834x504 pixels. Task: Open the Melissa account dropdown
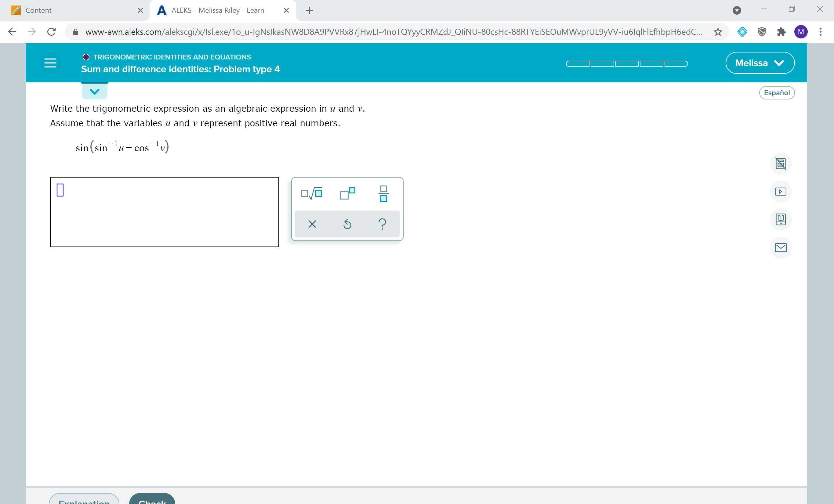760,63
